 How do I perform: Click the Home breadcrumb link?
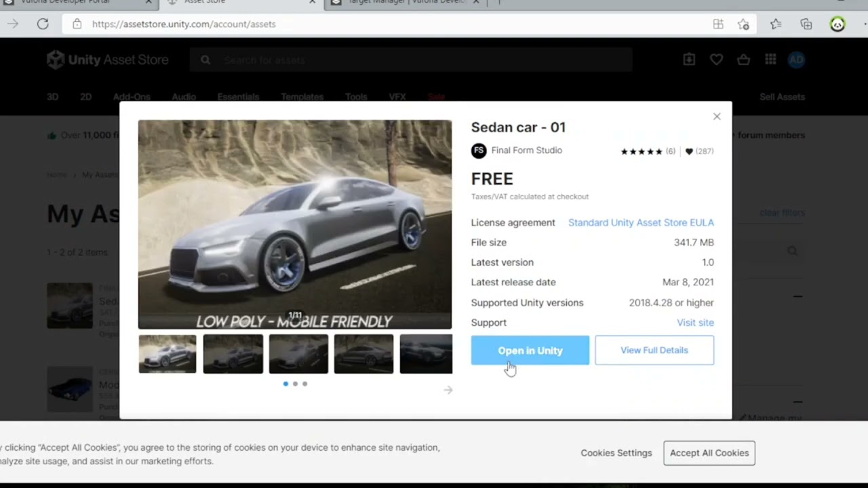pos(57,175)
